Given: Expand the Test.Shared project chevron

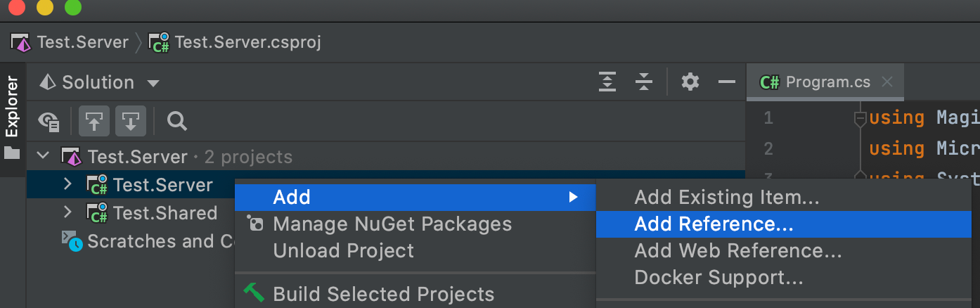Looking at the screenshot, I should click(x=68, y=212).
